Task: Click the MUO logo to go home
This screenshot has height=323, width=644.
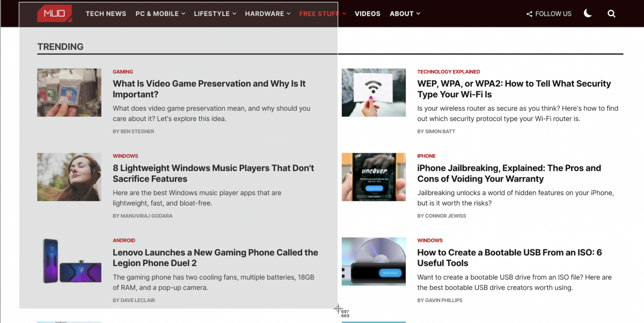Action: (54, 13)
